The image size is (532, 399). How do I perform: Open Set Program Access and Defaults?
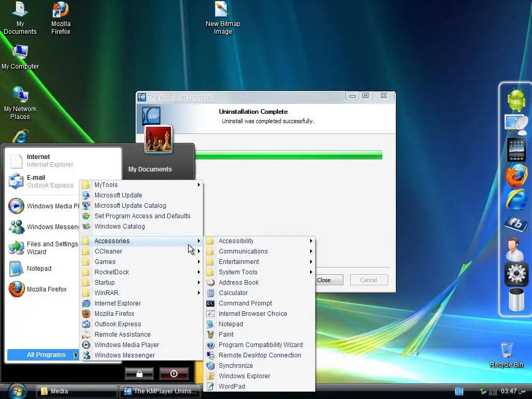(x=141, y=216)
